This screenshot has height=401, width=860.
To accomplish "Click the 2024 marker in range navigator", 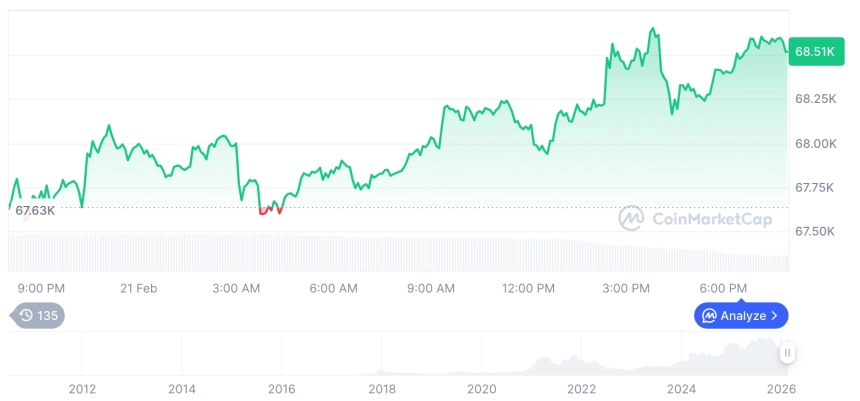I will click(x=682, y=389).
